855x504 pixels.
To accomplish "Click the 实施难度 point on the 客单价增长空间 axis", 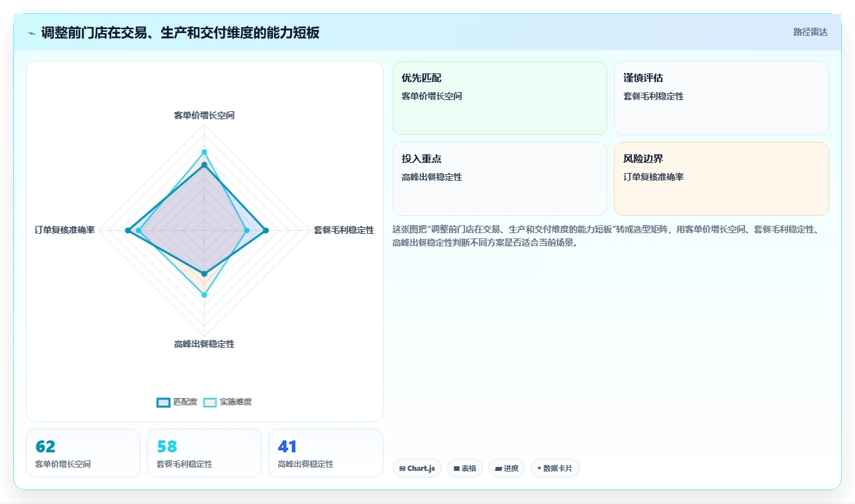I will [204, 152].
